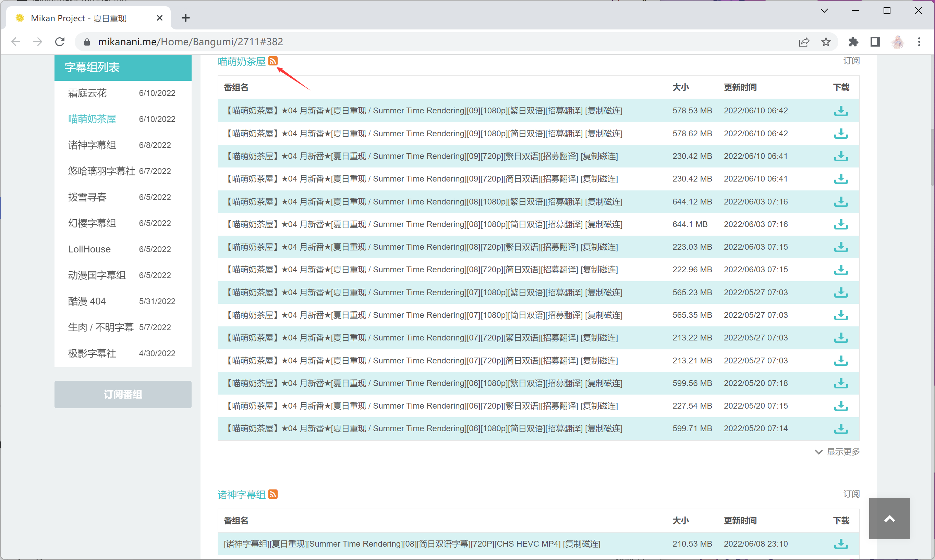Download the 599.56 MB episode 06 file
Image resolution: width=935 pixels, height=560 pixels.
(x=841, y=383)
